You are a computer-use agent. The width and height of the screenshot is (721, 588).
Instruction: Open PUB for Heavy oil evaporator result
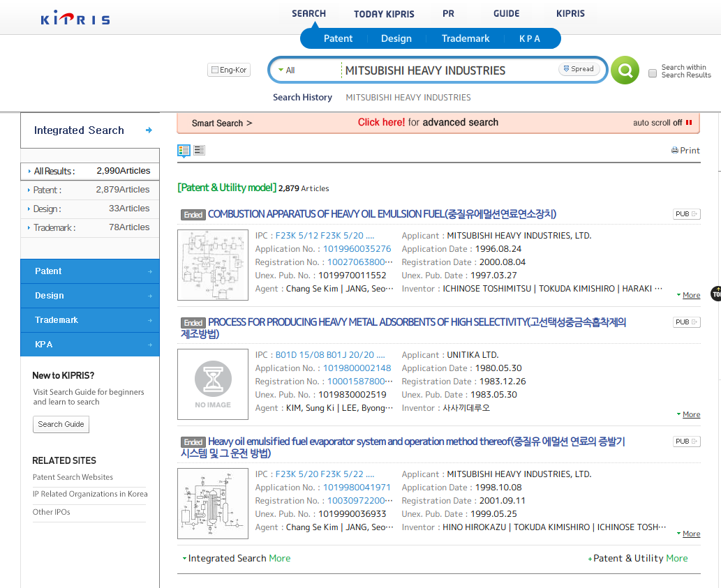click(x=687, y=442)
